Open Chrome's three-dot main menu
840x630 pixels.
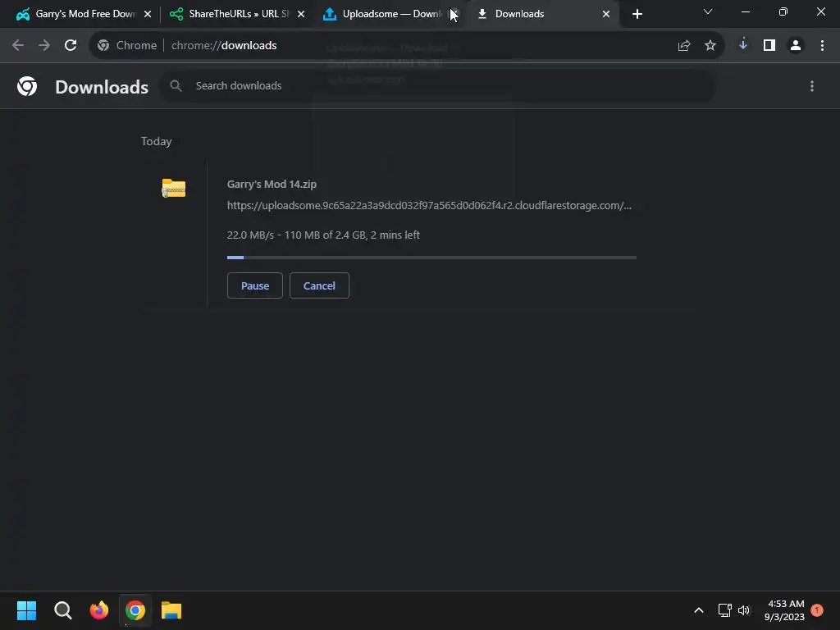coord(822,46)
